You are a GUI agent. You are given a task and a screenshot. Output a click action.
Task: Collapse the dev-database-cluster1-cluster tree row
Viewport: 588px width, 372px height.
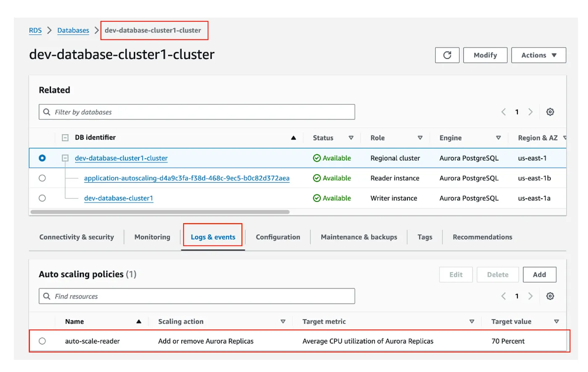point(65,158)
